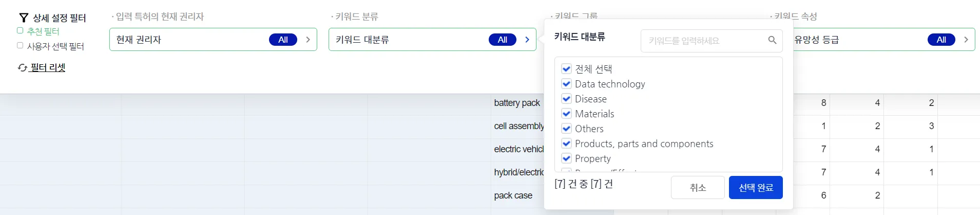
Task: Focus the keyword search input field
Action: pos(706,41)
